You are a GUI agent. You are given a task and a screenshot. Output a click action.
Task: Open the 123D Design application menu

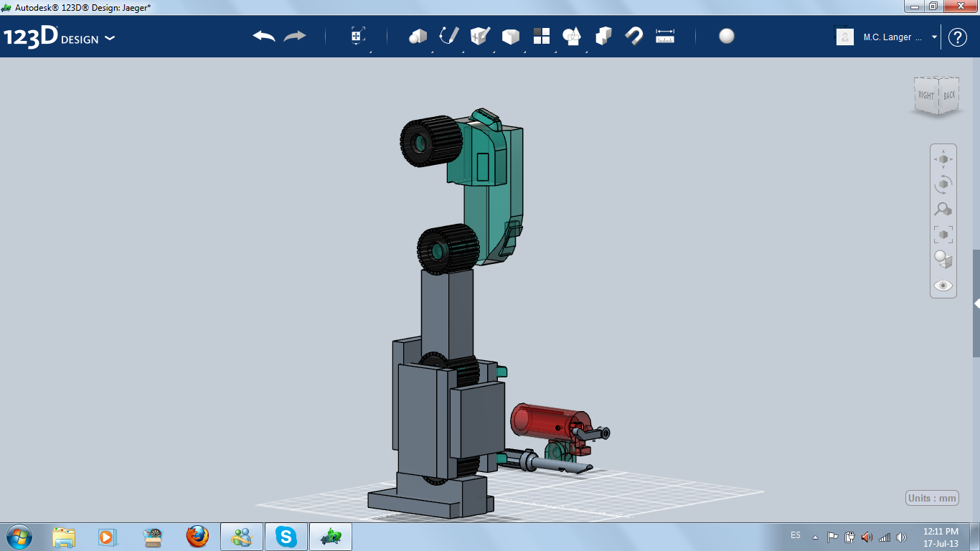(59, 37)
